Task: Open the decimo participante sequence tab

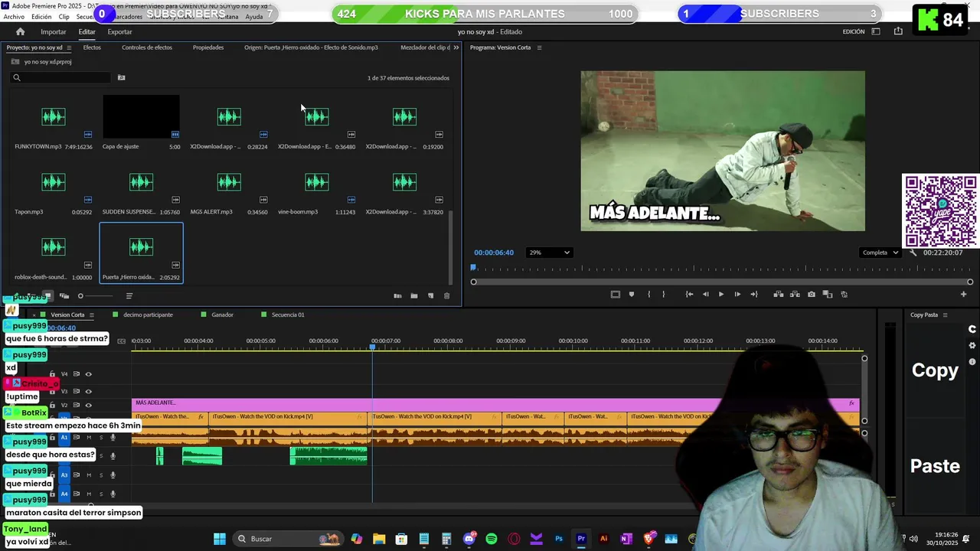Action: tap(148, 315)
